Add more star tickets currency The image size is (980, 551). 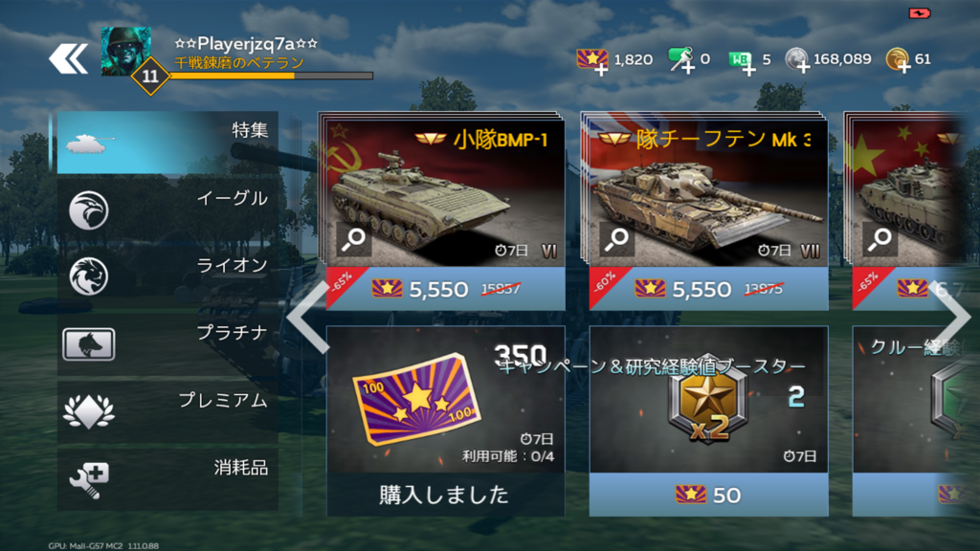592,61
